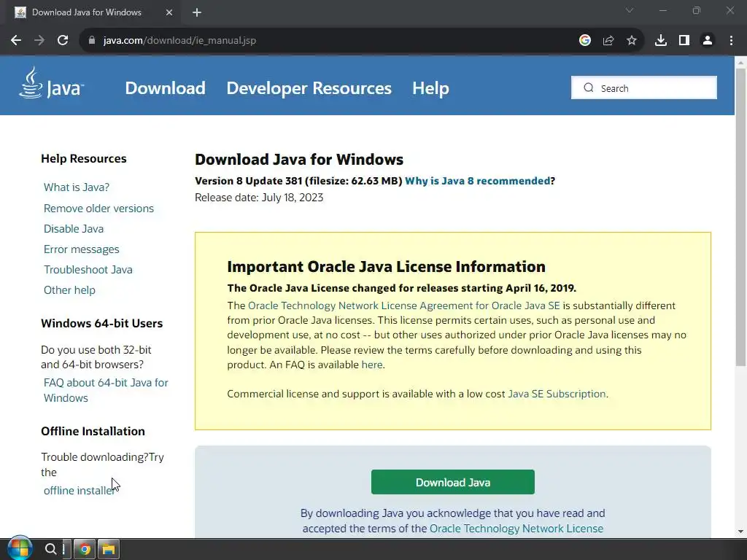Open the Developer Resources menu
Screen dimensions: 747x560
(x=309, y=88)
